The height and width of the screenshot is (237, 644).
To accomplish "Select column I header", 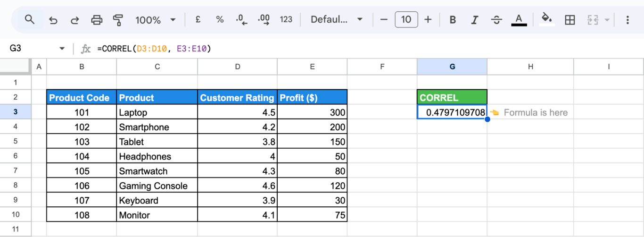I will click(x=609, y=67).
